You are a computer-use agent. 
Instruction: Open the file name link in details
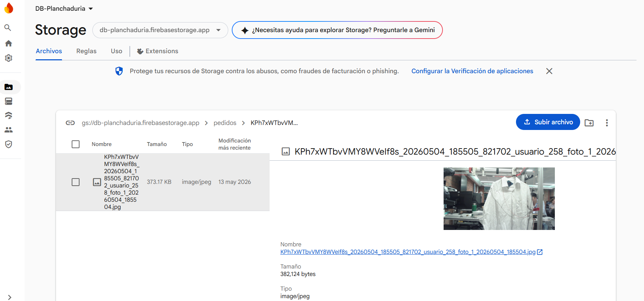[x=408, y=252]
